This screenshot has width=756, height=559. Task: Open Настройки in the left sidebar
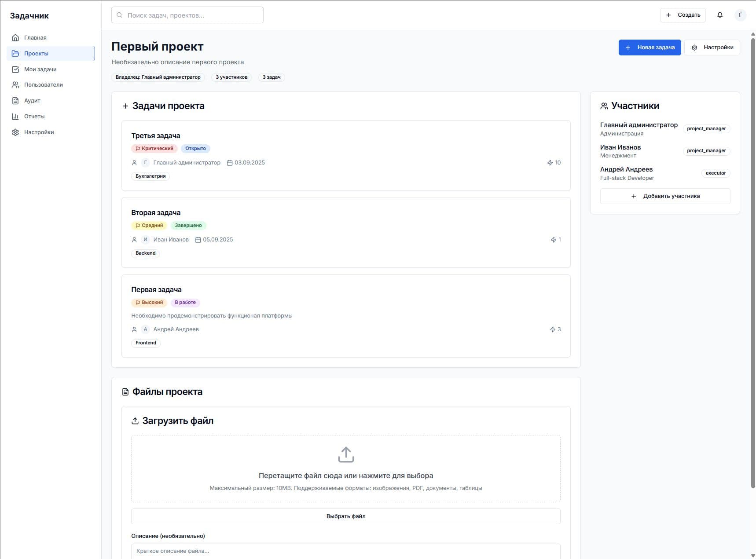39,132
